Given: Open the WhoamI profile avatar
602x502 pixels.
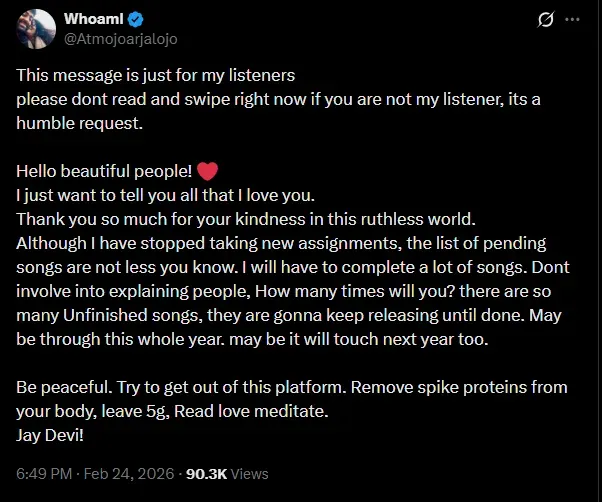Looking at the screenshot, I should (x=37, y=28).
